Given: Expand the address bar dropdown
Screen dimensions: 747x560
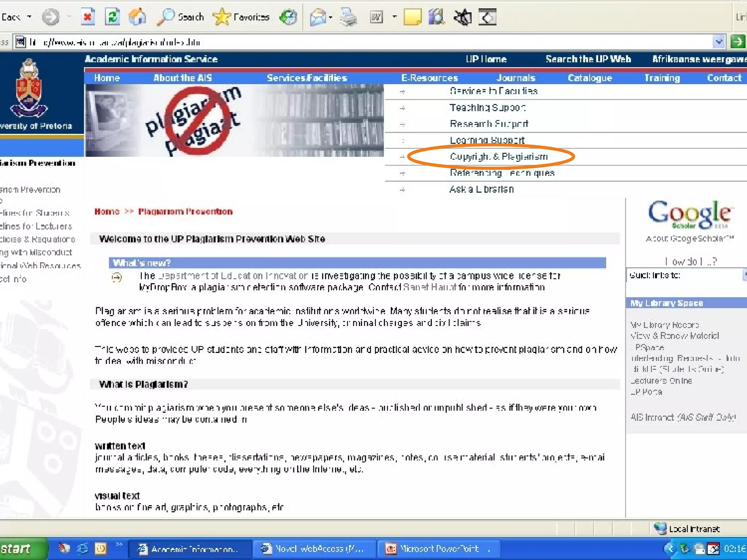Looking at the screenshot, I should (718, 42).
